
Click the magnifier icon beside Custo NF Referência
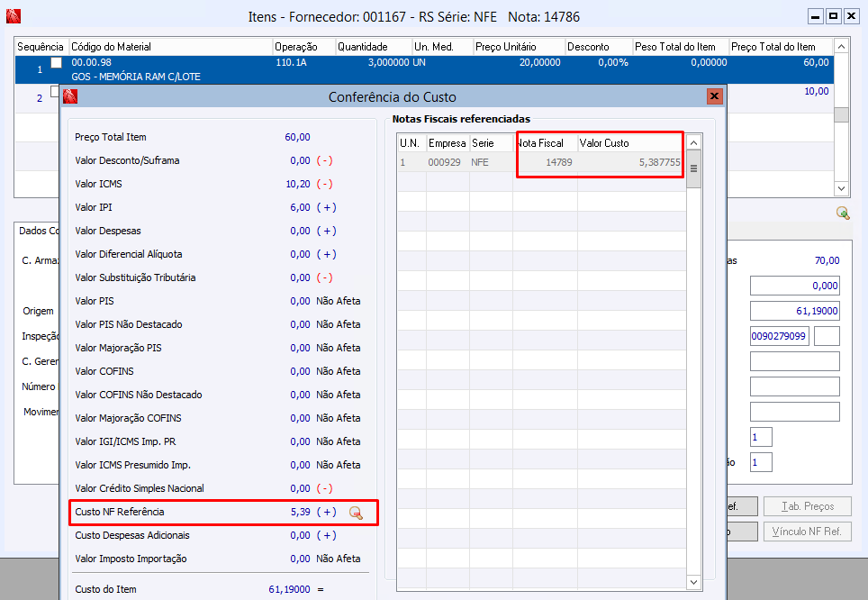[x=356, y=513]
